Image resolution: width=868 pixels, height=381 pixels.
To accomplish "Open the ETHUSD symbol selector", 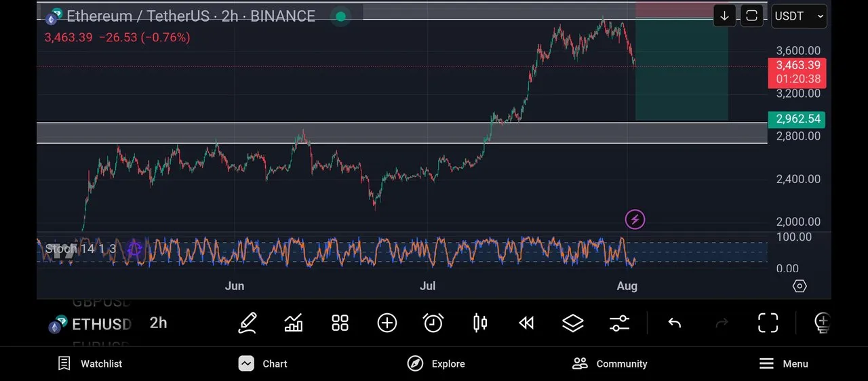I will click(89, 324).
